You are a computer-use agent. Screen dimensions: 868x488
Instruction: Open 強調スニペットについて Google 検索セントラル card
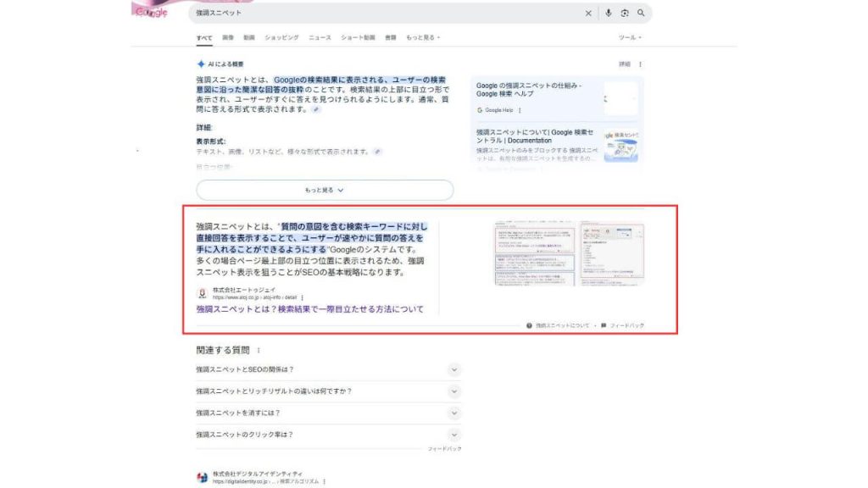point(557,144)
